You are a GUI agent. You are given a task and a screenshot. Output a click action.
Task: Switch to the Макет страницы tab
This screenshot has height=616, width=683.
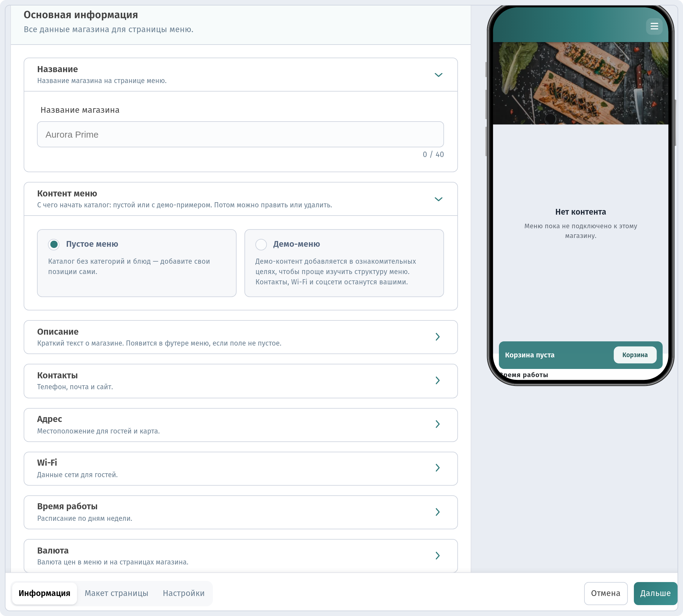[116, 593]
